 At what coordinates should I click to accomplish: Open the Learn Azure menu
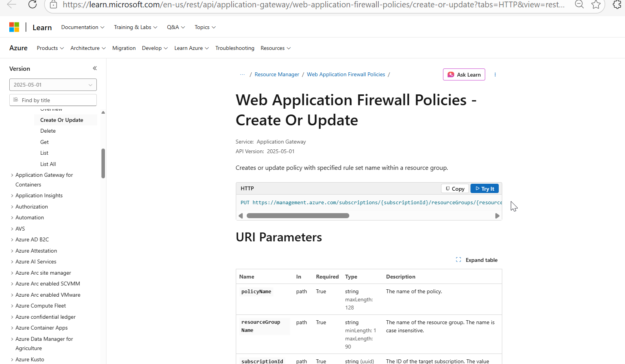[192, 48]
